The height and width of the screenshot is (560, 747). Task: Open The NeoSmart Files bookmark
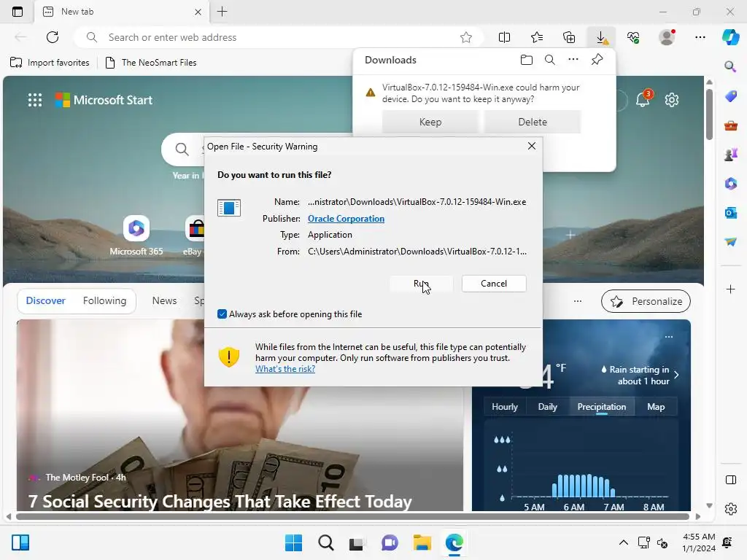coord(150,63)
